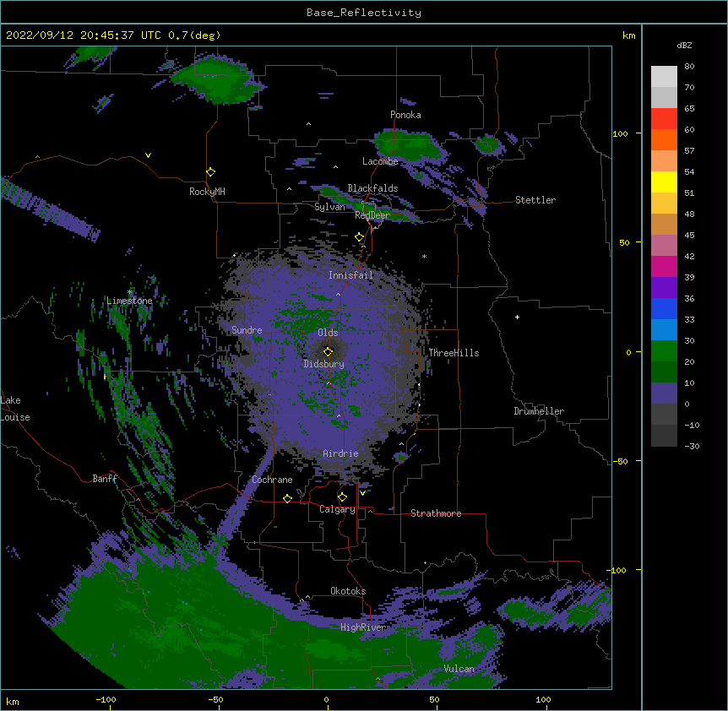Screen dimensions: 728x711
Task: Click the km unit label at top right
Action: tap(629, 35)
